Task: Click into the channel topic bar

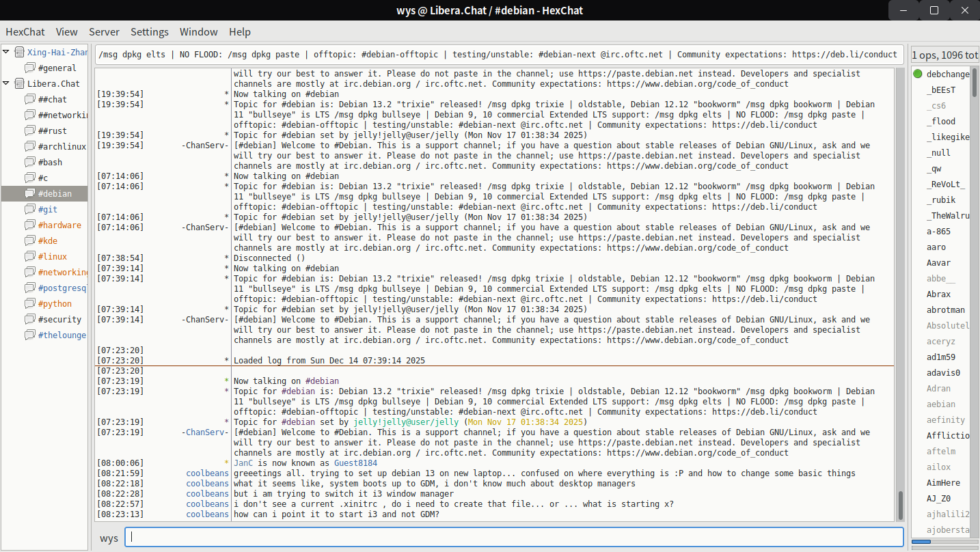Action: 500,55
